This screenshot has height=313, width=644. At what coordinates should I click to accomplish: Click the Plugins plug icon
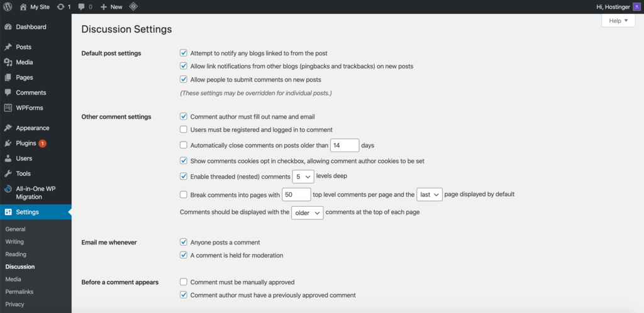click(x=8, y=143)
